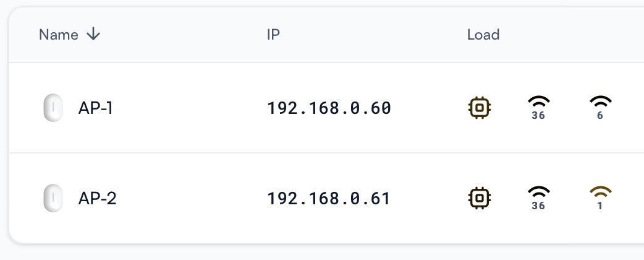
Task: Sort the table by the Load column
Action: 483,35
